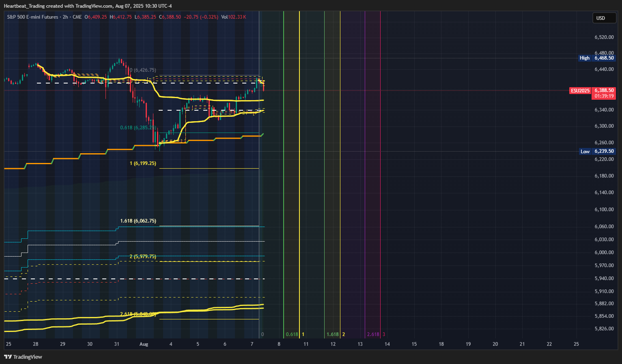Click the high value H6,412.75 in legend
622x364 pixels.
click(x=121, y=17)
